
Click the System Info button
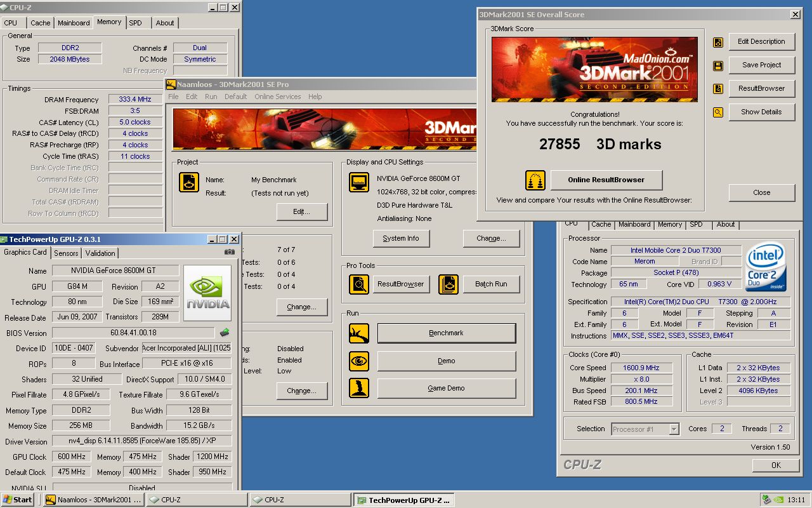point(401,238)
